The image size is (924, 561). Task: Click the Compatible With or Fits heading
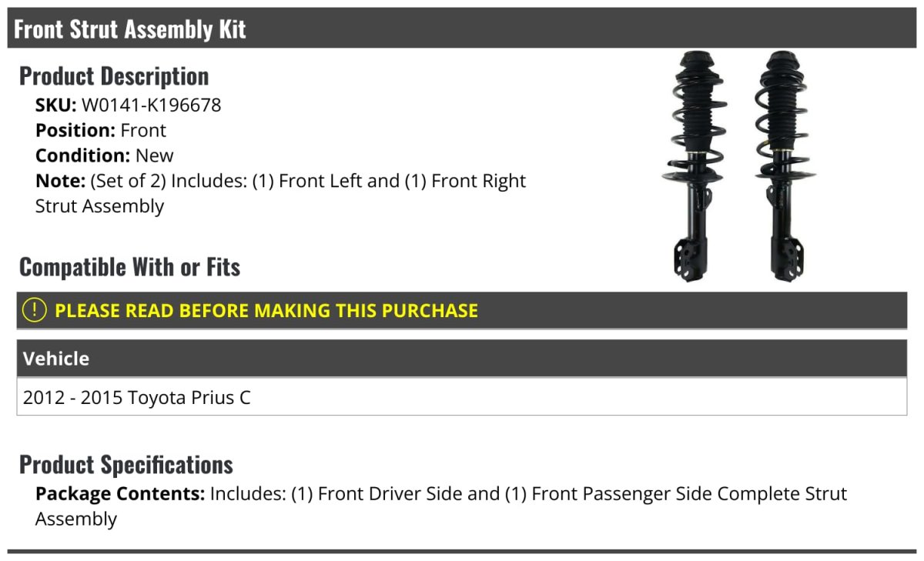129,267
